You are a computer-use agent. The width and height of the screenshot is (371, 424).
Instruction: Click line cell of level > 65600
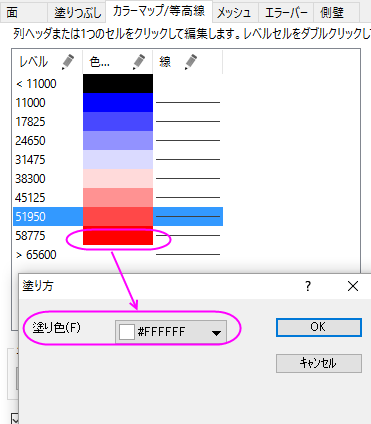coord(188,254)
